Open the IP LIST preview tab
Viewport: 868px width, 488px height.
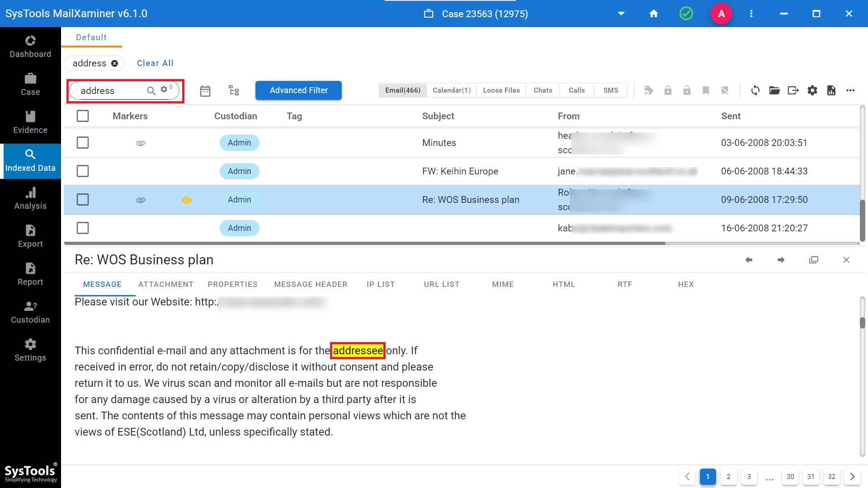point(381,285)
